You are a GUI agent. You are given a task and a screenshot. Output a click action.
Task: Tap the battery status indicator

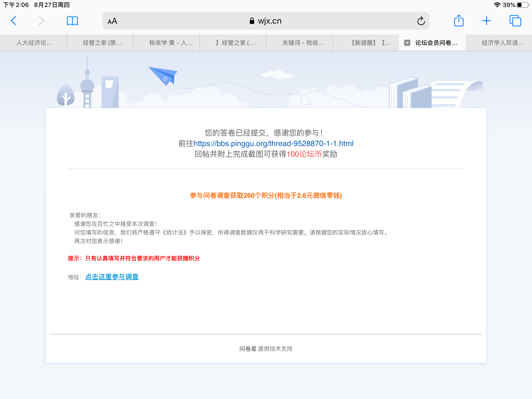click(522, 5)
